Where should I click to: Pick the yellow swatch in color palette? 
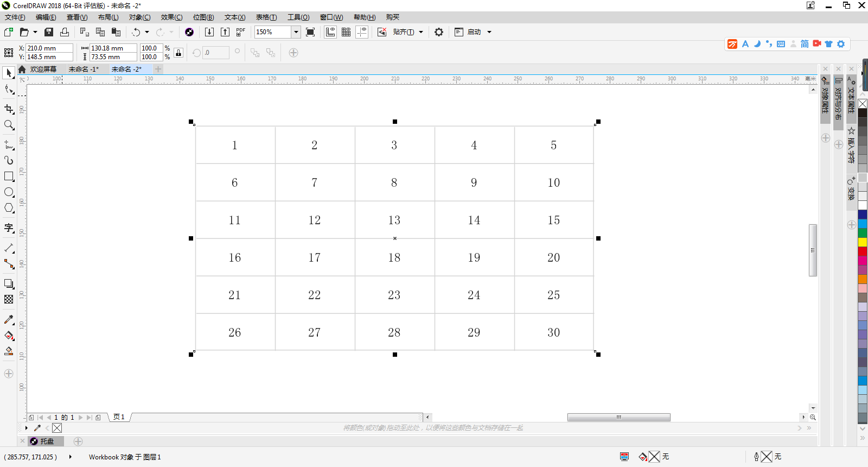pyautogui.click(x=863, y=242)
